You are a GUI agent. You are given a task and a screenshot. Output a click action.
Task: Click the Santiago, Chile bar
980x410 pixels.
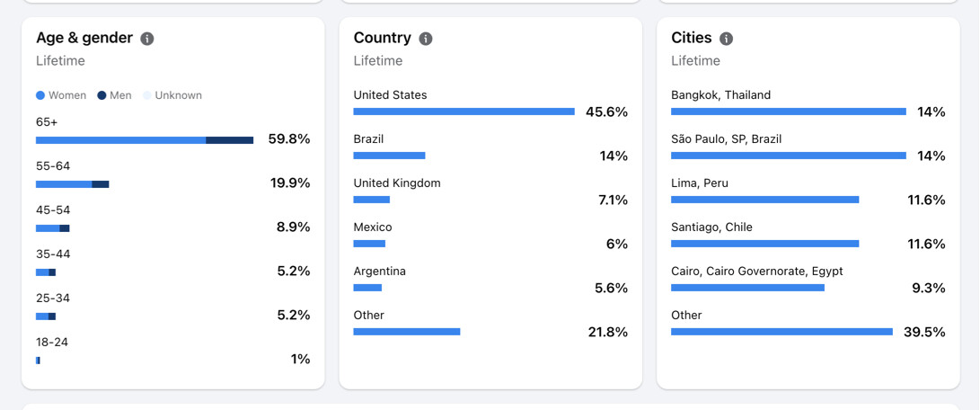point(765,244)
